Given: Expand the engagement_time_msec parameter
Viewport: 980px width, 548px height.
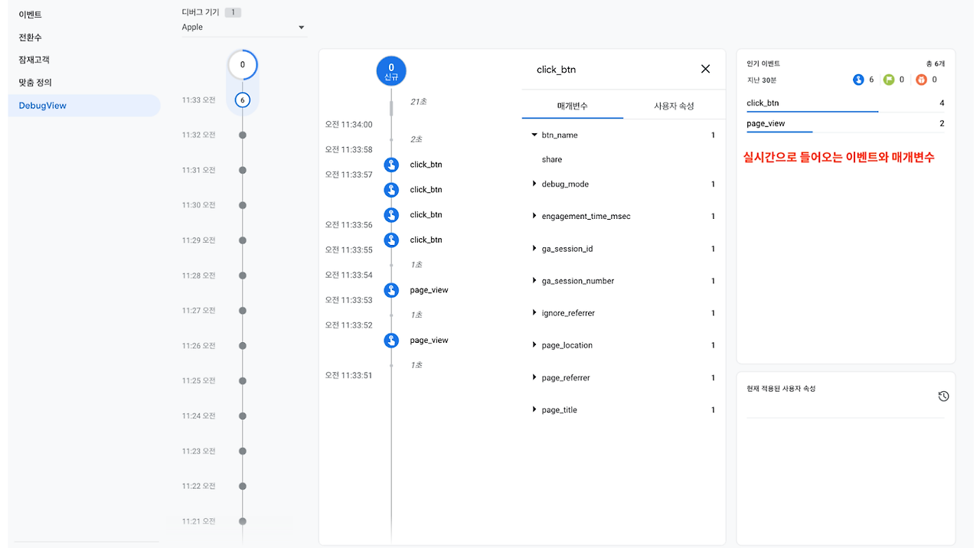Looking at the screenshot, I should 534,216.
